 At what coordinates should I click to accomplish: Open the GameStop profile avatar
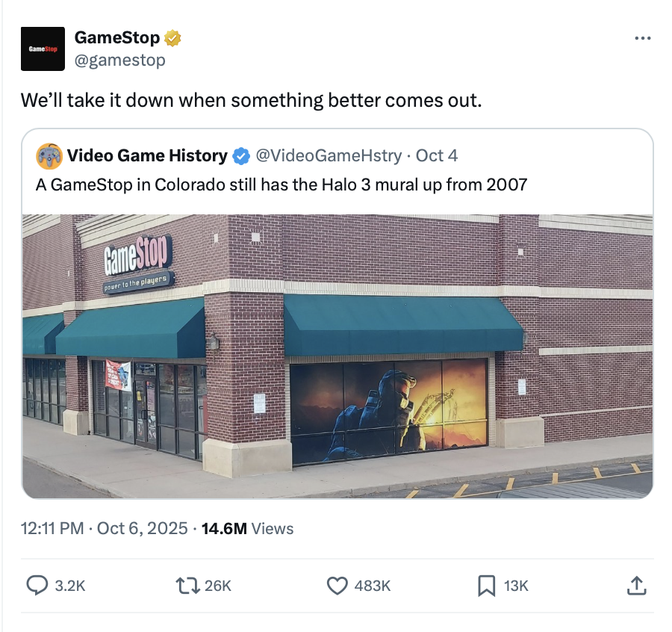(x=43, y=49)
